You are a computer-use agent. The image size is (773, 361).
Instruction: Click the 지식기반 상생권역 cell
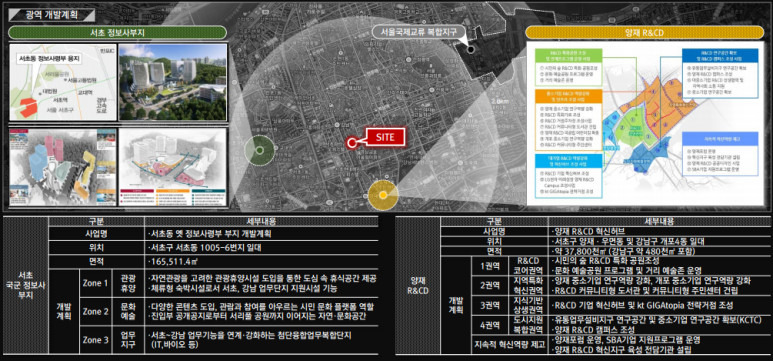(x=529, y=305)
